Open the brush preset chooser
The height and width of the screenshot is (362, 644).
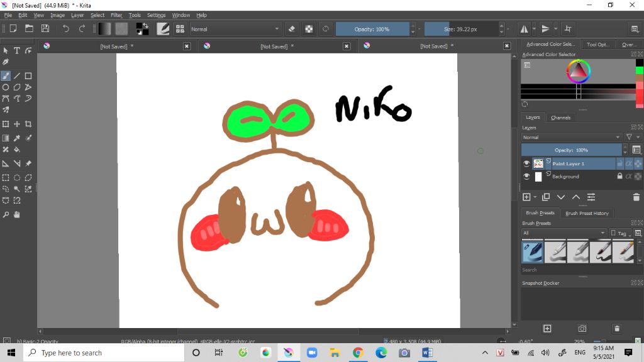(180, 29)
